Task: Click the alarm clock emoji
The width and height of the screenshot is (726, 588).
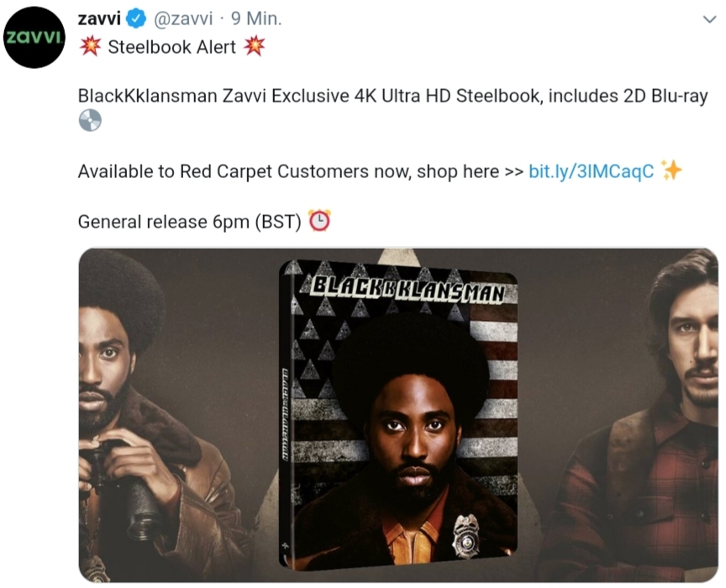Action: pyautogui.click(x=319, y=221)
